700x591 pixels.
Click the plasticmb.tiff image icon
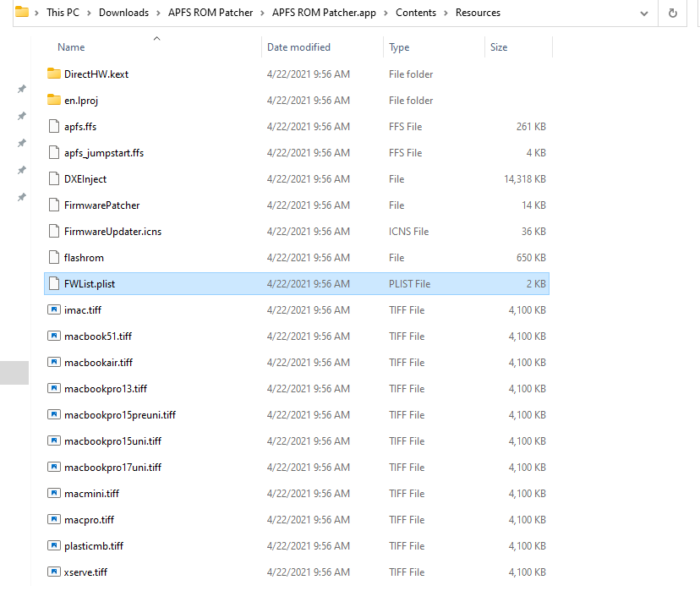[53, 546]
